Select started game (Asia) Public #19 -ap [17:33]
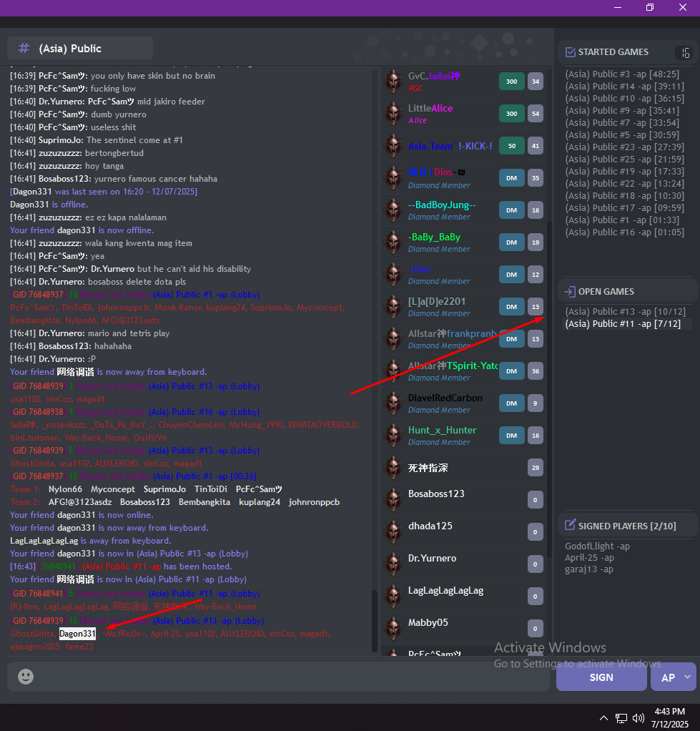Viewport: 700px width, 731px height. coord(624,171)
